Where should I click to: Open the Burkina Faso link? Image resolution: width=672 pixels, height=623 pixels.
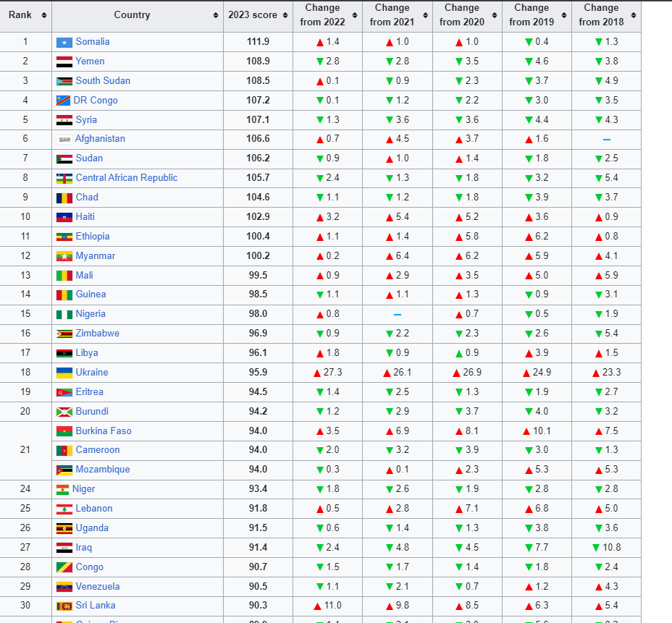click(104, 431)
